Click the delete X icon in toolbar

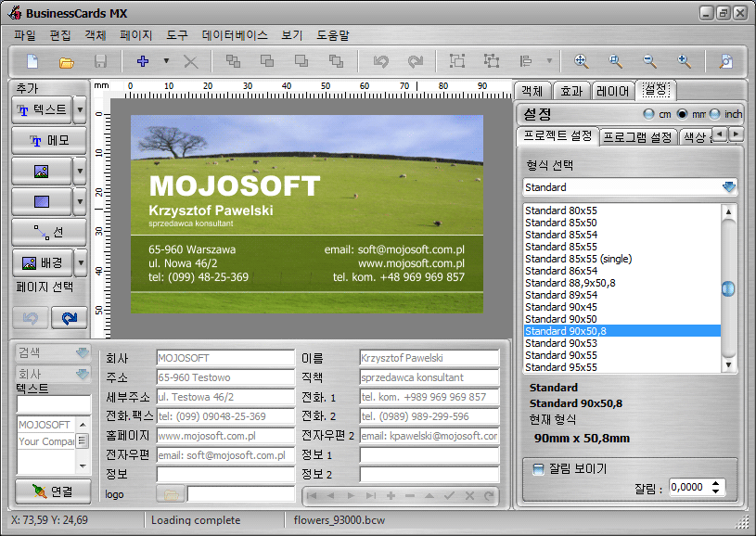tap(191, 62)
